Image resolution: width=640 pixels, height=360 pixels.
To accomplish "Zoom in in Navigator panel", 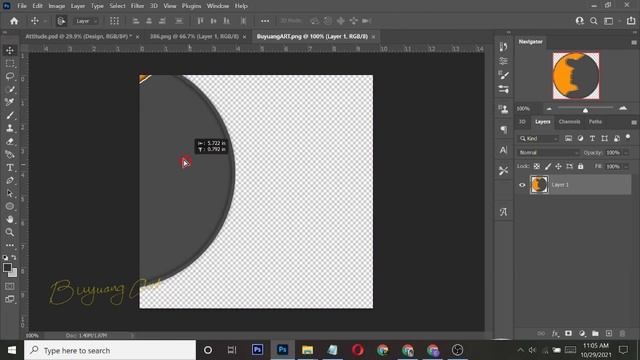I will 623,108.
